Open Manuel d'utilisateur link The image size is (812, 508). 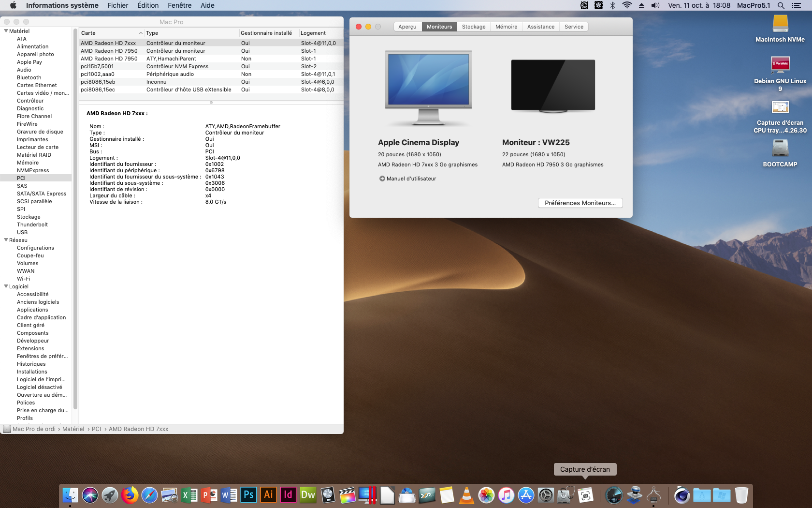click(x=410, y=179)
